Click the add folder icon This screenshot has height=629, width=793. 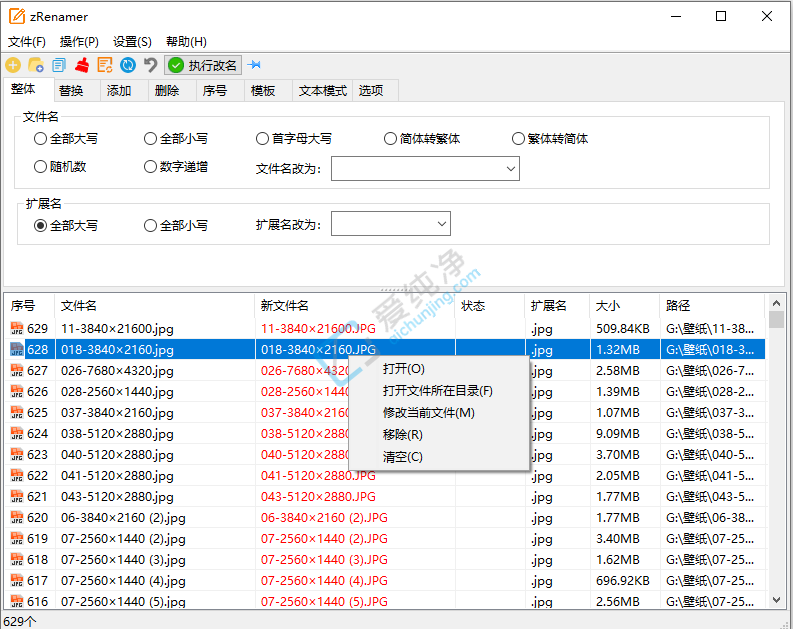pyautogui.click(x=36, y=65)
